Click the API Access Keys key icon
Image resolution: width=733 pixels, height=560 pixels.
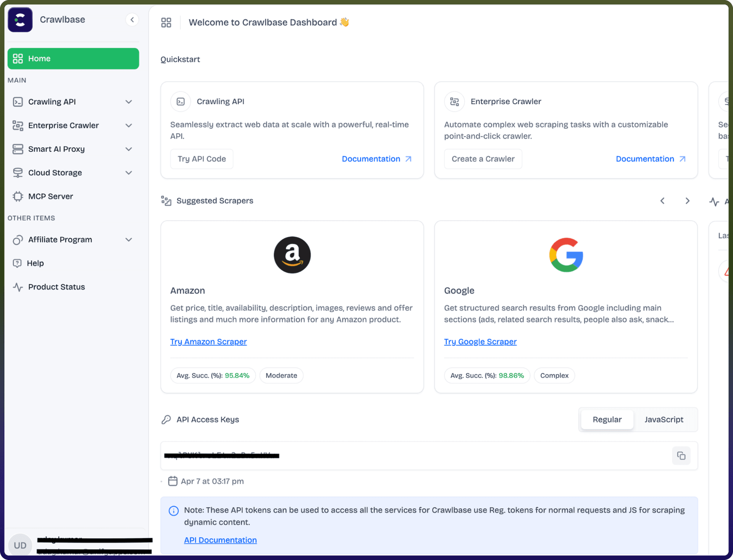(166, 420)
